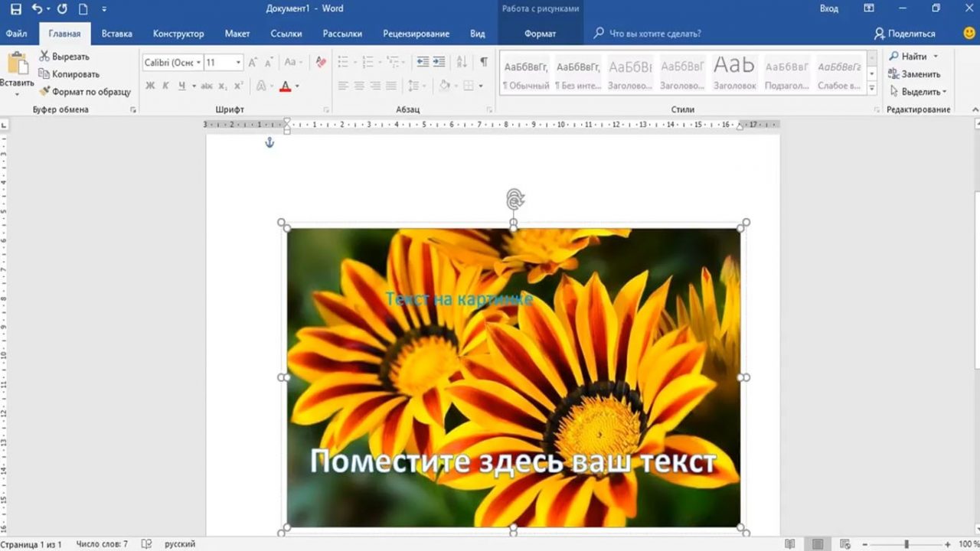Click the Increase font size icon
This screenshot has width=980, height=551.
coord(253,62)
